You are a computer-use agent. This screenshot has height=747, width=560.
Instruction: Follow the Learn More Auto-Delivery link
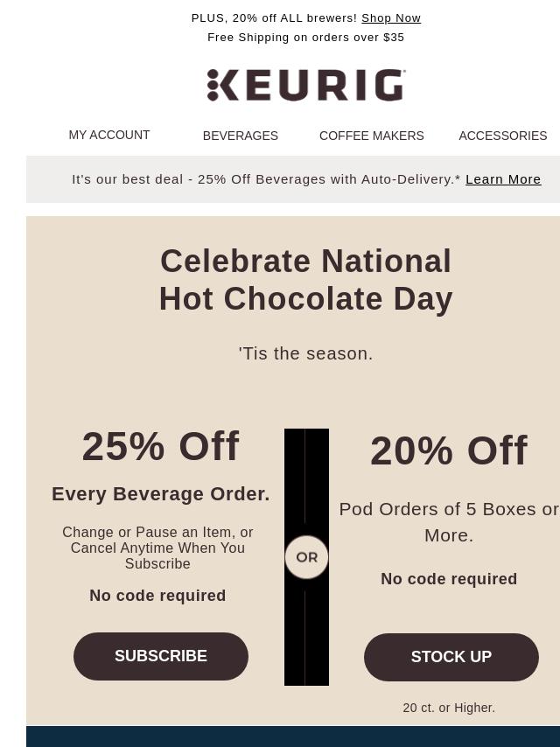click(503, 179)
